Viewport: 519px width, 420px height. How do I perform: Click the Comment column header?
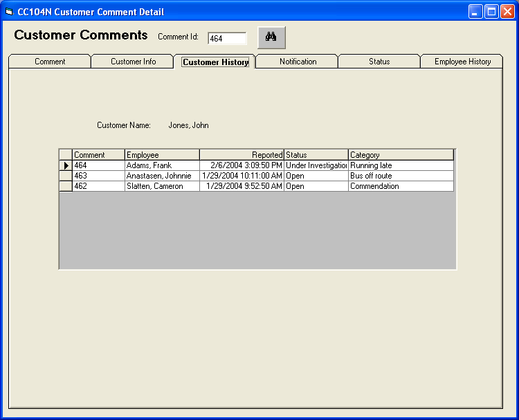(98, 155)
